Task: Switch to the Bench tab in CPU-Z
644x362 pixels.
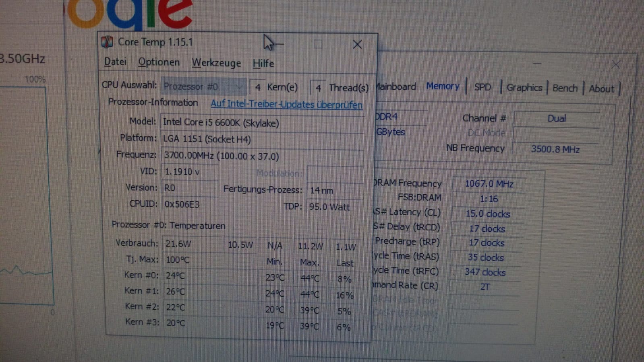Action: click(x=565, y=88)
